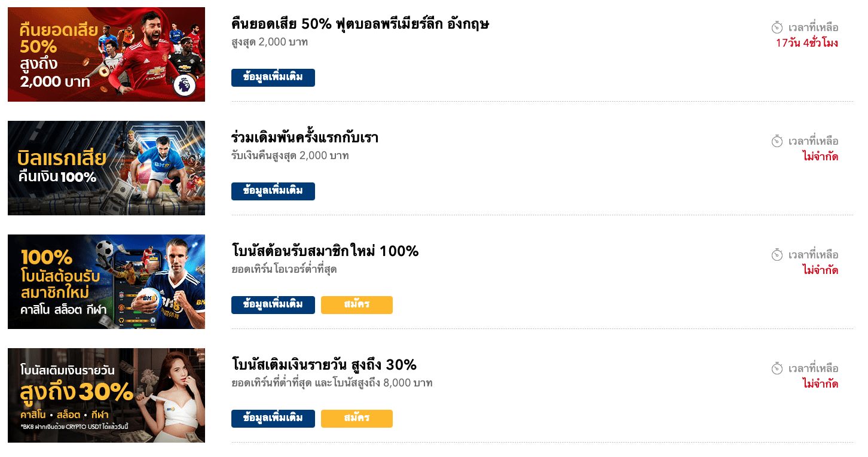Click the clock icon next to first-bet cashback offer

pos(777,141)
